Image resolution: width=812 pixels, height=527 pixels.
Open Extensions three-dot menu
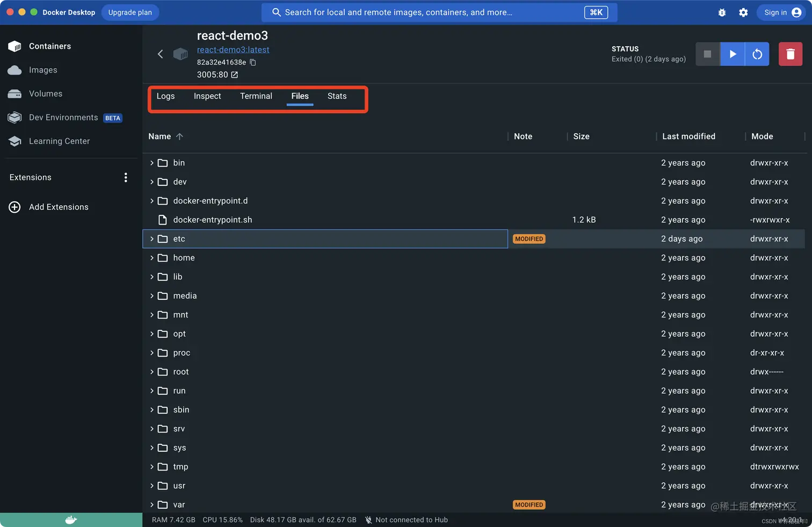pyautogui.click(x=126, y=177)
